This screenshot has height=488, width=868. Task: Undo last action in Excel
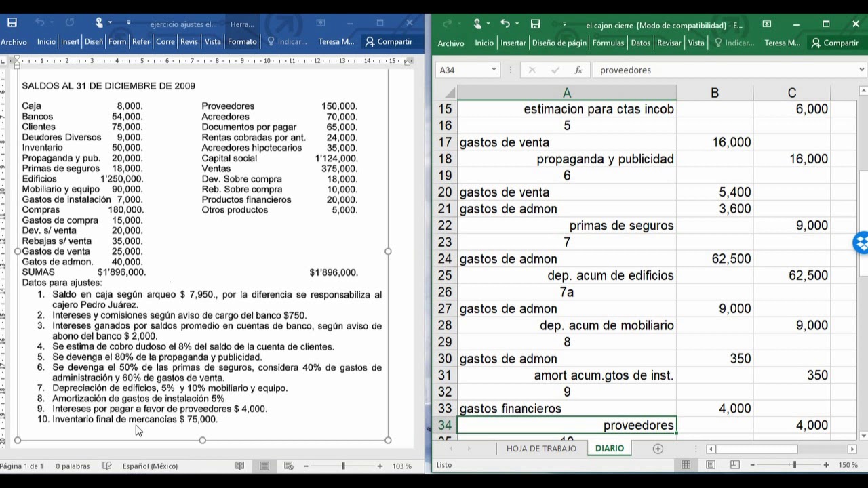(505, 24)
